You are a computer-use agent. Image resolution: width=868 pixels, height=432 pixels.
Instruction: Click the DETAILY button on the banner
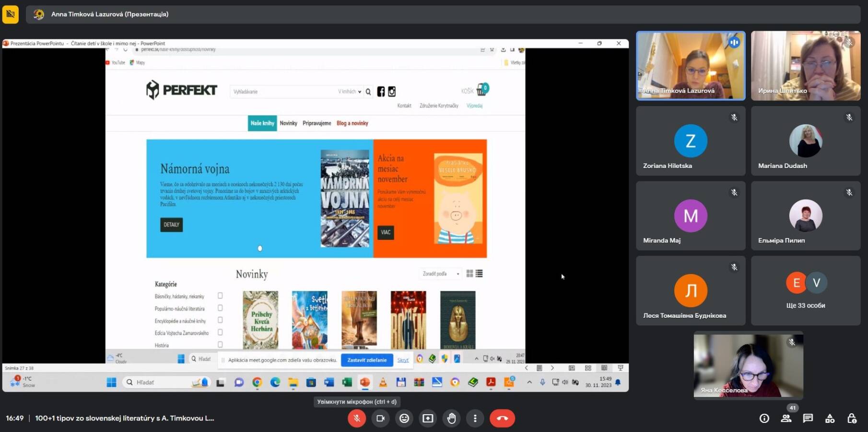click(171, 225)
